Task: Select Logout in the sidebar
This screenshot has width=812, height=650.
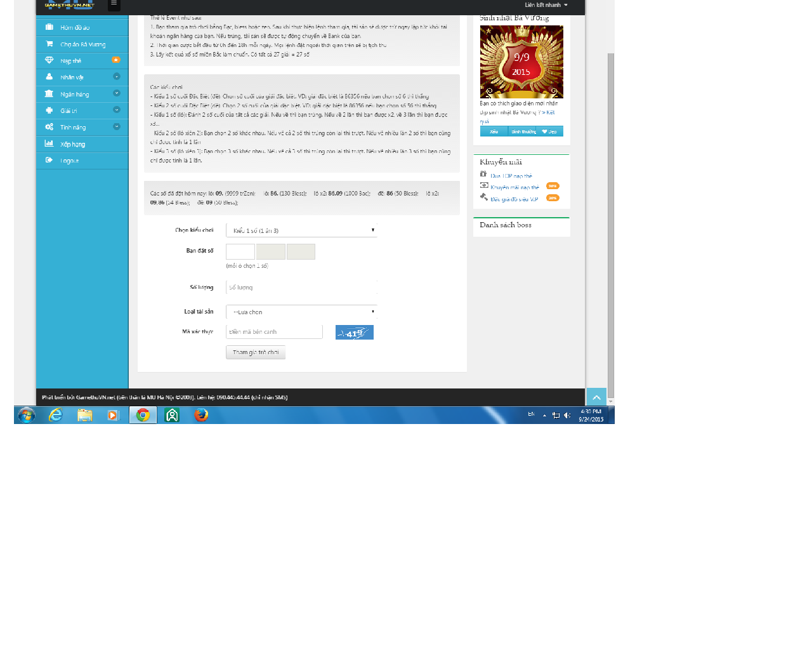Action: point(82,161)
